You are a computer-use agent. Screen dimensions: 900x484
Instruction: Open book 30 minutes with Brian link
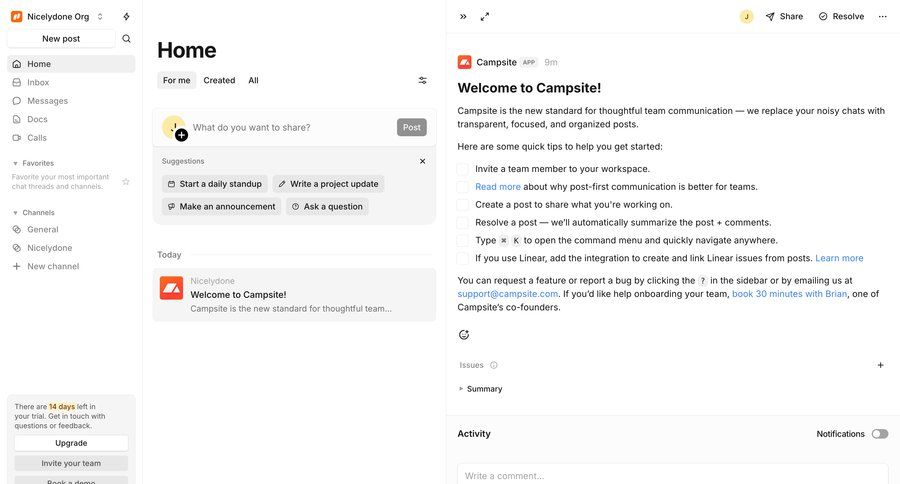click(789, 294)
